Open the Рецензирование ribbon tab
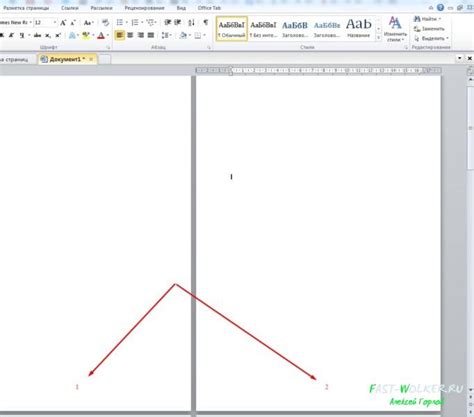 145,8
